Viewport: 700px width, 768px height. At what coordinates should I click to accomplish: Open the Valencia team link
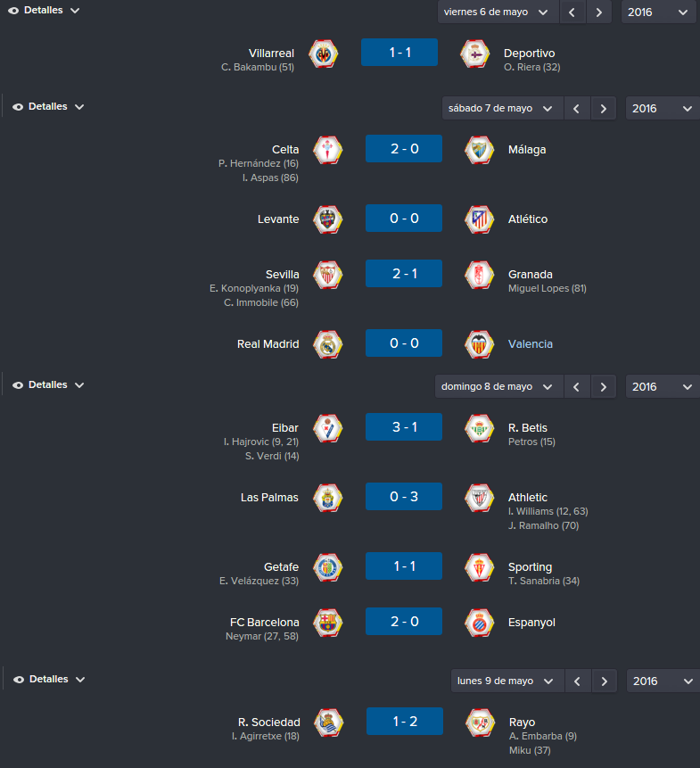point(531,343)
